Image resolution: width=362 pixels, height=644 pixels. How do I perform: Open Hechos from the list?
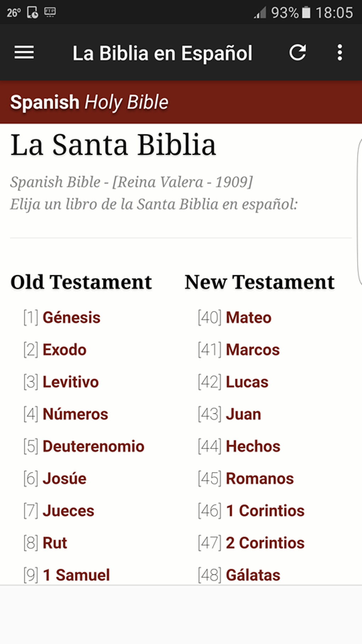tap(253, 447)
